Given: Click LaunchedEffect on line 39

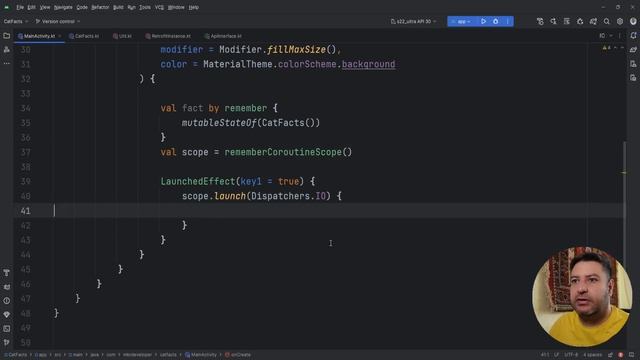Looking at the screenshot, I should point(198,181).
